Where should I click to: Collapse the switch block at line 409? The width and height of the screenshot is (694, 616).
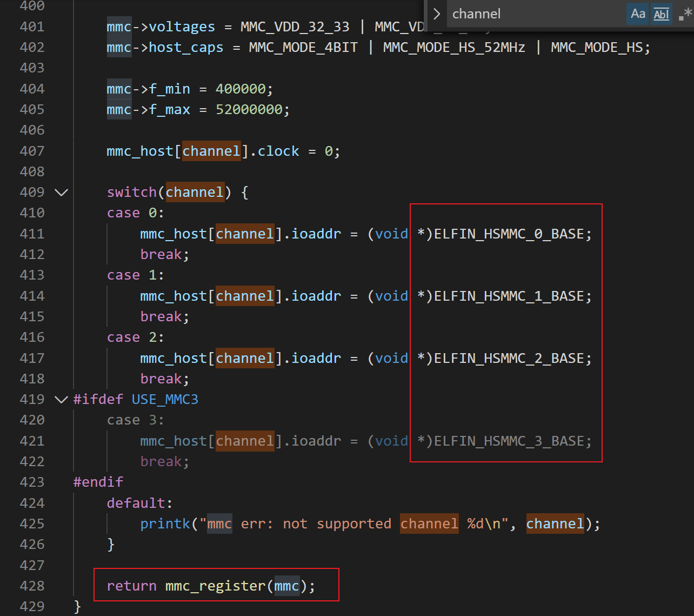pos(62,193)
